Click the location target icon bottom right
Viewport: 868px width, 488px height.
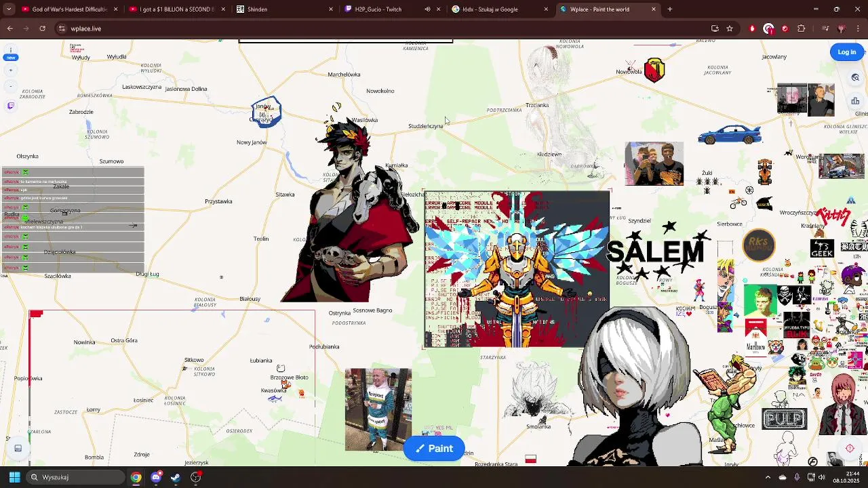[x=850, y=448]
